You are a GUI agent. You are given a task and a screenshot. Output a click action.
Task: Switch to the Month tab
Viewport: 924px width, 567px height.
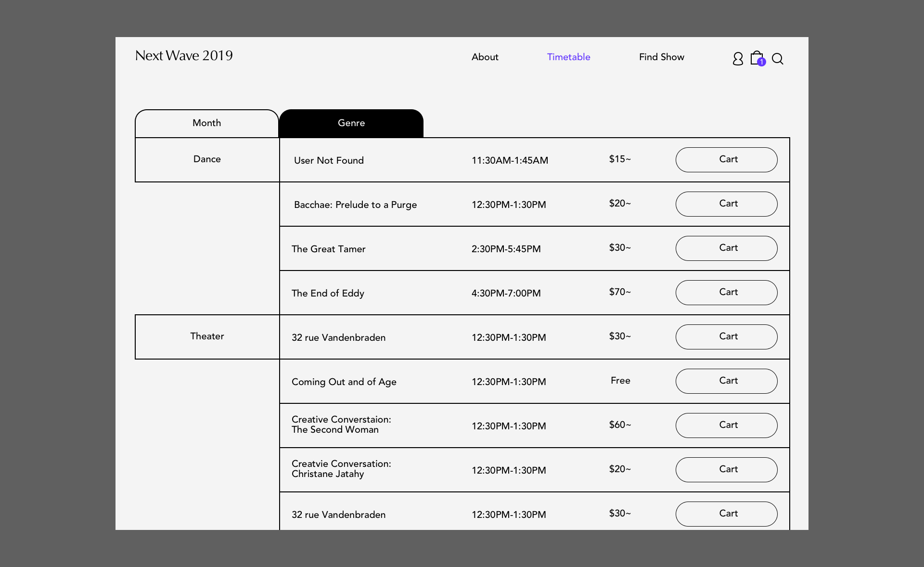coord(207,123)
